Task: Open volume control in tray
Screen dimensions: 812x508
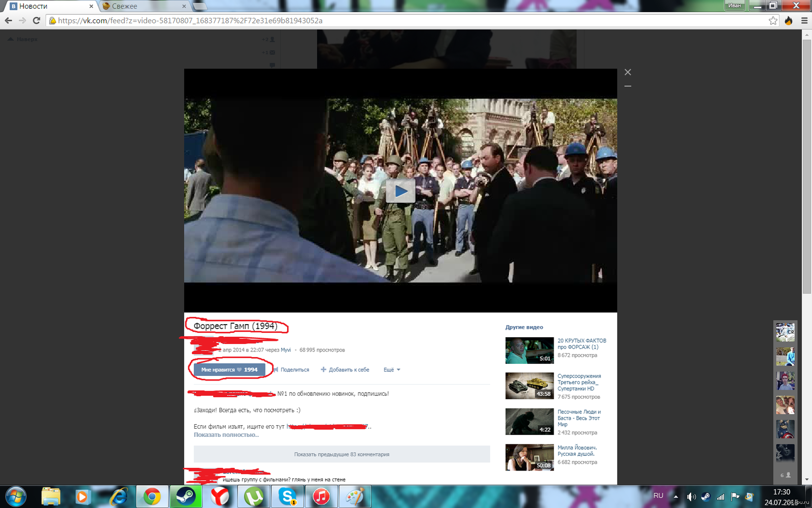Action: [x=691, y=497]
